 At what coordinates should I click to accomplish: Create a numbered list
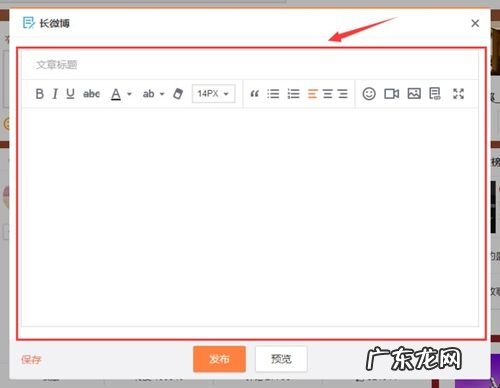(293, 94)
